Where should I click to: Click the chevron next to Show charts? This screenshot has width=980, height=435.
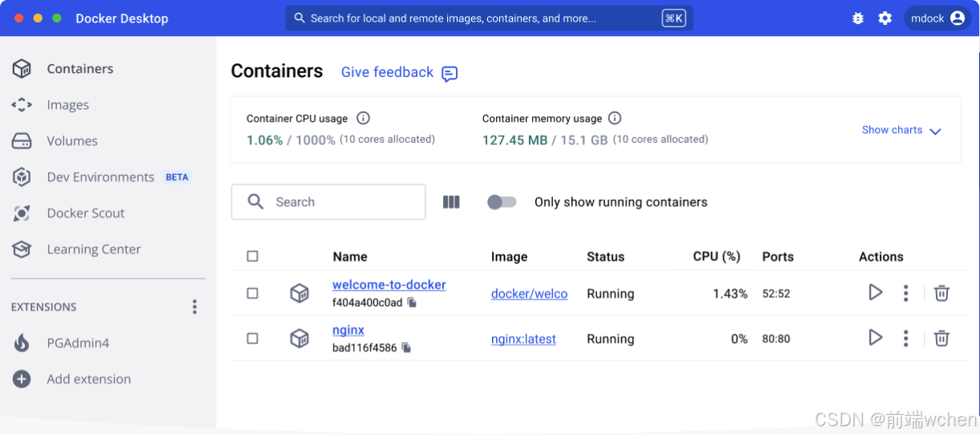(x=935, y=132)
